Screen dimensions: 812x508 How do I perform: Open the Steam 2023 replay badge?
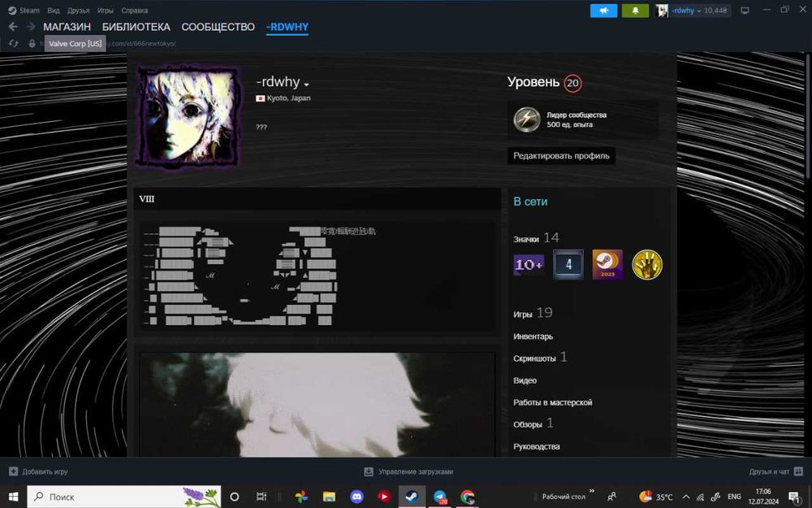coord(607,264)
